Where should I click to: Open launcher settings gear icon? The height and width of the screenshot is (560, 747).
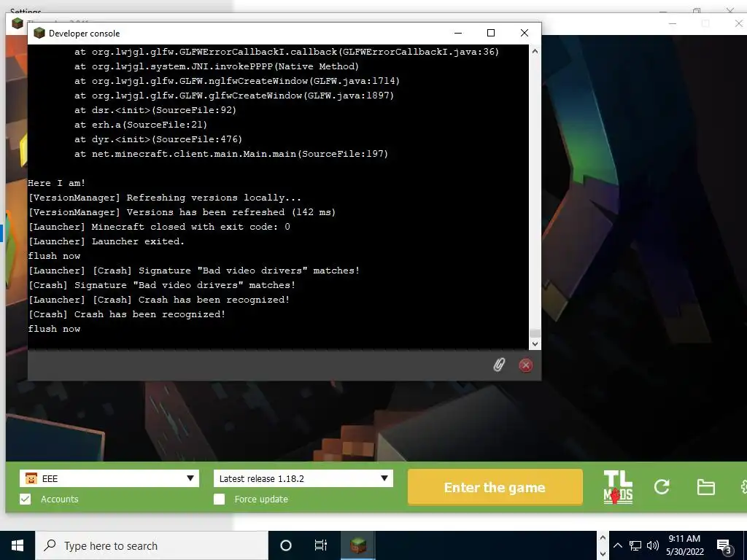pos(743,487)
